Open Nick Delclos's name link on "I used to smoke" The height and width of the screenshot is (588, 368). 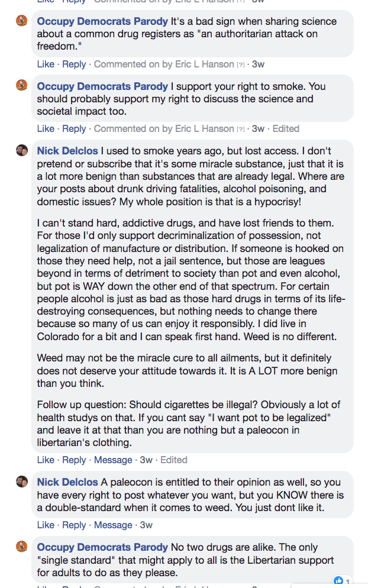(x=68, y=151)
